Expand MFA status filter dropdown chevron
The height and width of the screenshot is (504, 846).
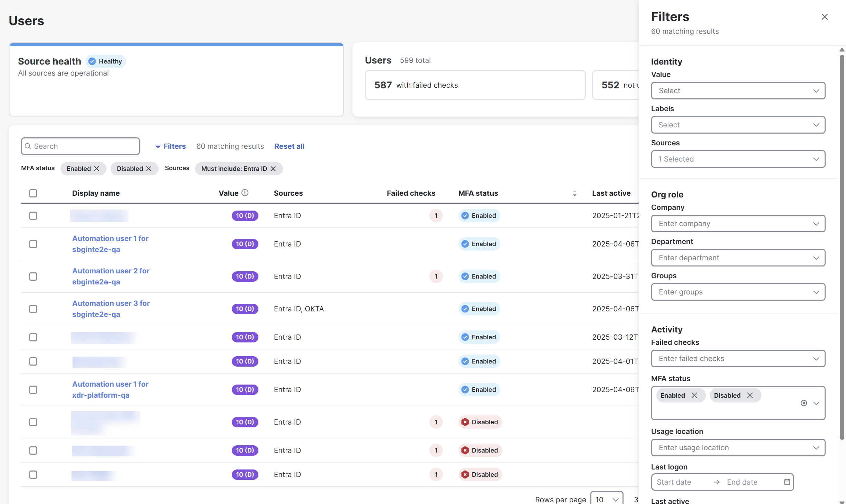[x=816, y=403]
